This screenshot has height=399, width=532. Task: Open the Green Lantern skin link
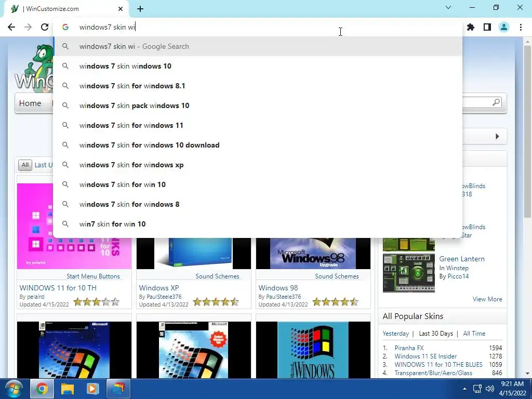tap(462, 259)
